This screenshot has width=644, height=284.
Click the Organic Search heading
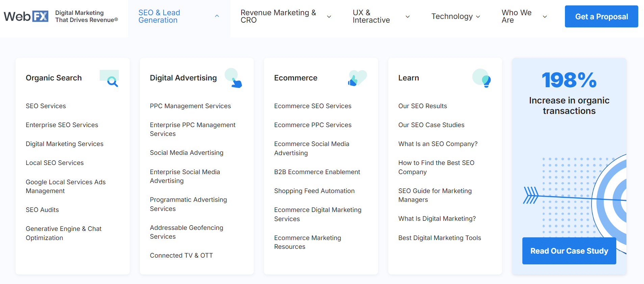[54, 78]
